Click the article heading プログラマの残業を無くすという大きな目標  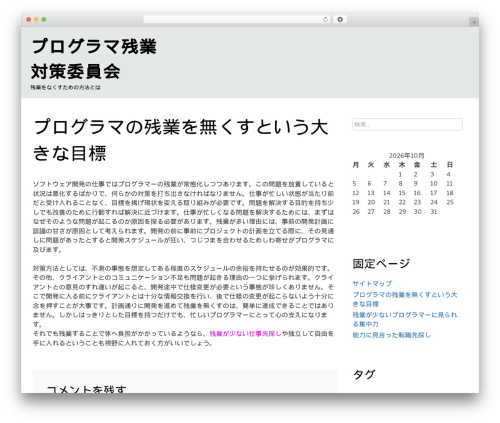pos(181,140)
